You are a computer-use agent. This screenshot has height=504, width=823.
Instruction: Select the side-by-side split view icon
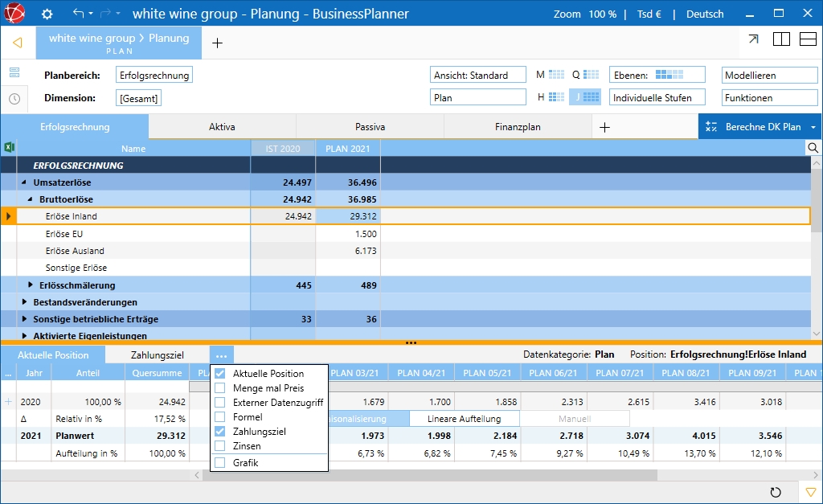(781, 39)
